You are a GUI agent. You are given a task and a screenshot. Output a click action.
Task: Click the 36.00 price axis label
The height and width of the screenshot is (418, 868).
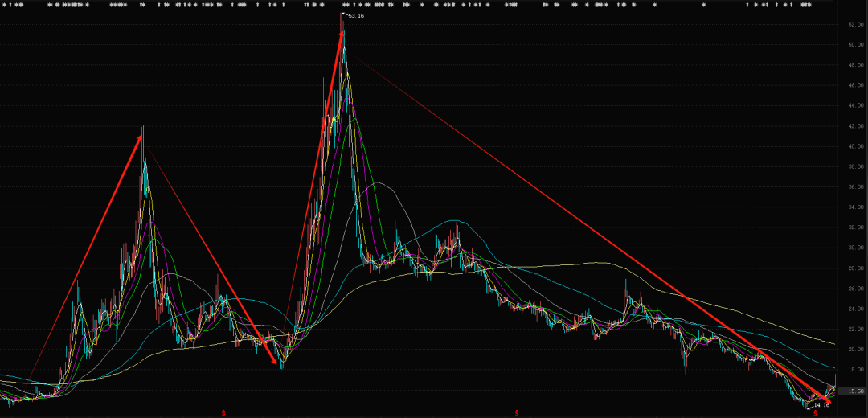856,187
